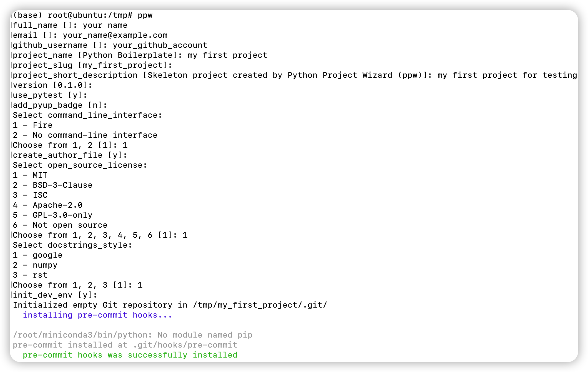This screenshot has width=588, height=372.
Task: Click the 'ppw' command at the prompt
Action: 145,15
